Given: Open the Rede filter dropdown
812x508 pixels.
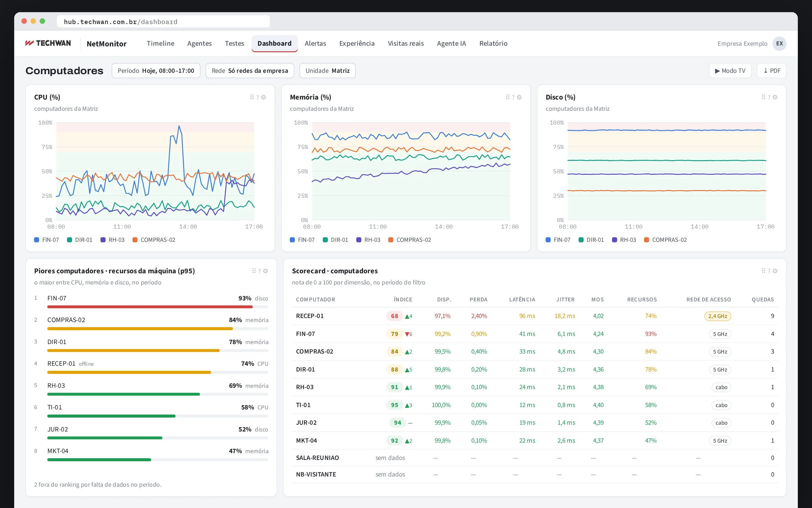Looking at the screenshot, I should point(250,71).
